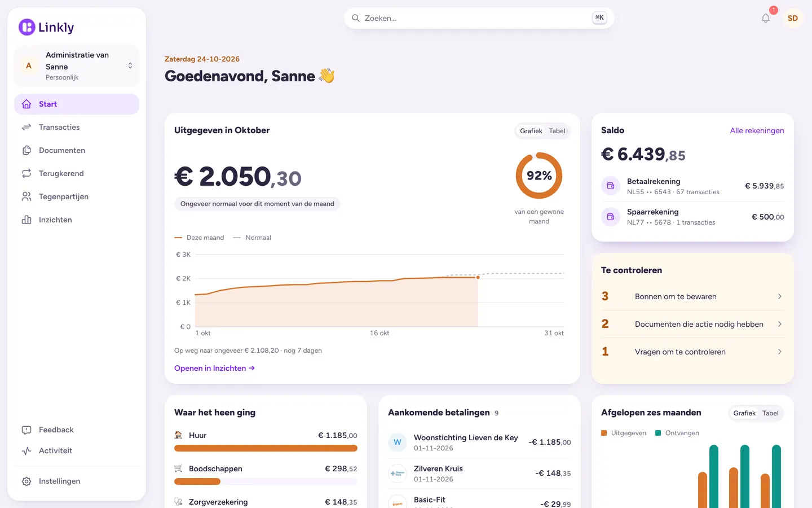This screenshot has height=508, width=812.
Task: Open the Betaalrekening account row
Action: pos(692,186)
